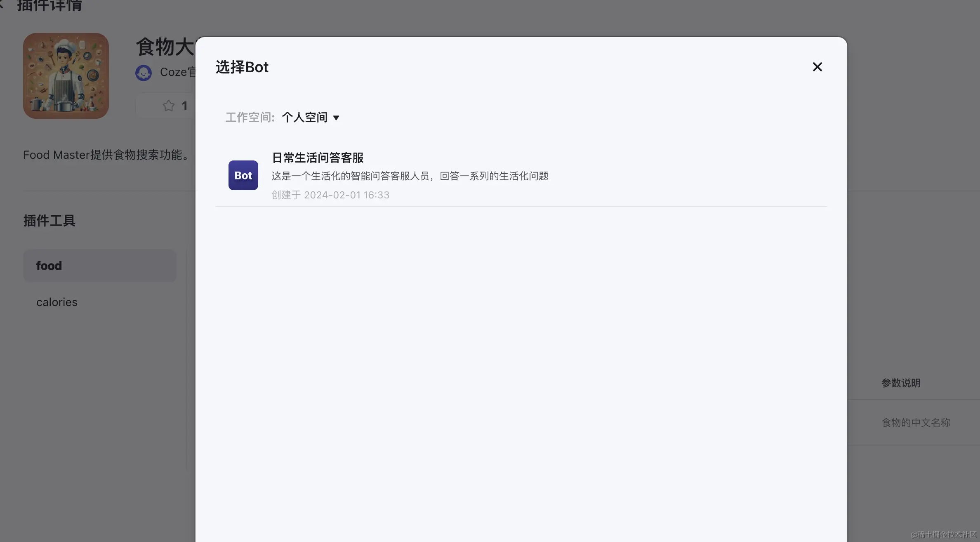980x542 pixels.
Task: Expand the workspace selector via its triangle arrow
Action: (337, 118)
